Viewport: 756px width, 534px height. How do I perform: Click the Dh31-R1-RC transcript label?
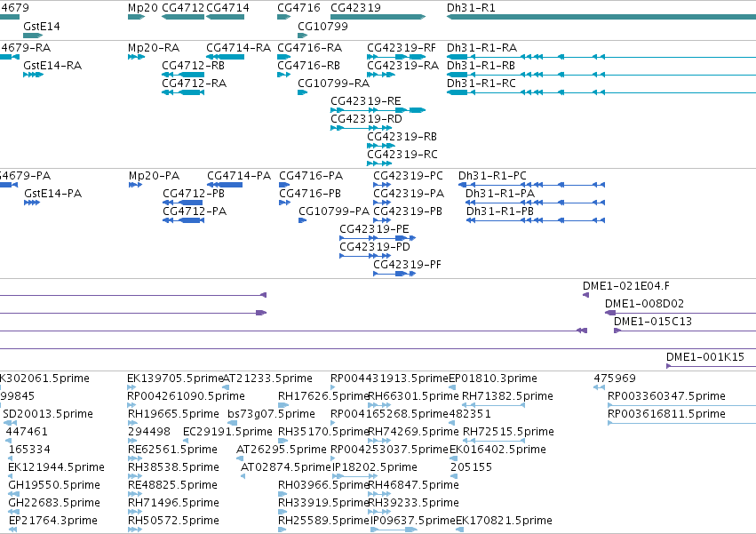tap(481, 84)
